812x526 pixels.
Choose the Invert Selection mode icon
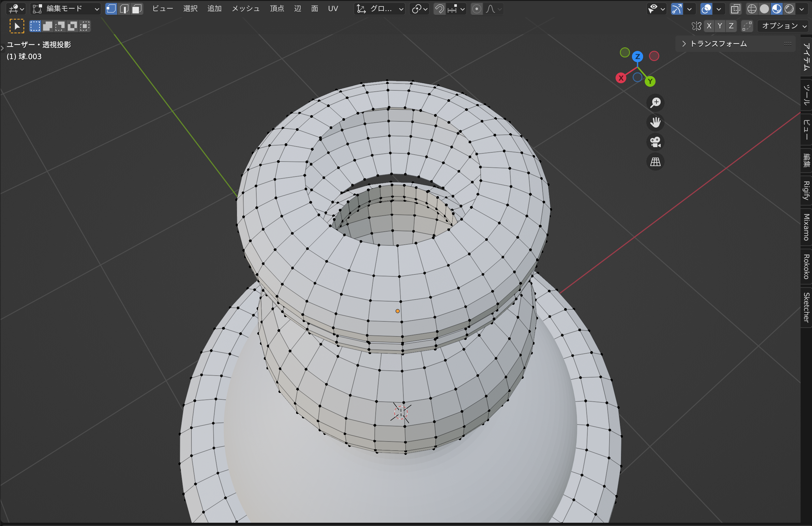[72, 26]
